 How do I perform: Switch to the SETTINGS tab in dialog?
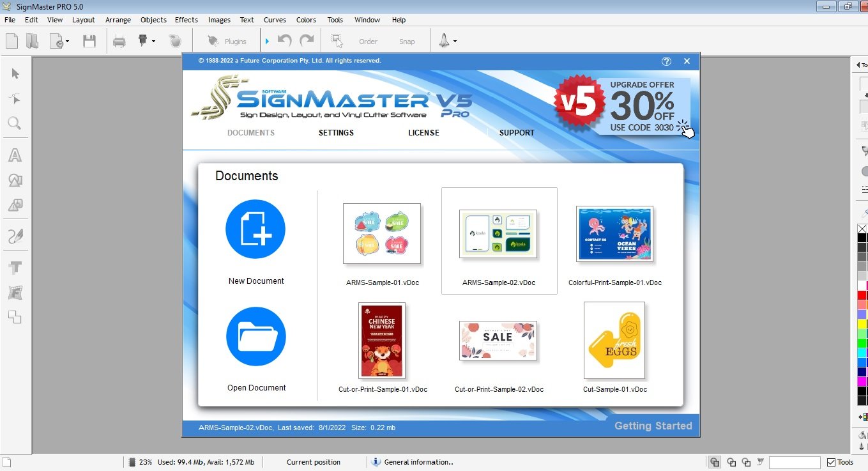336,133
